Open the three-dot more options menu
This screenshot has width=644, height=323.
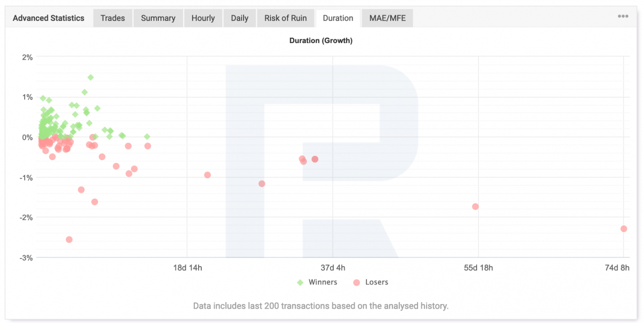click(623, 16)
